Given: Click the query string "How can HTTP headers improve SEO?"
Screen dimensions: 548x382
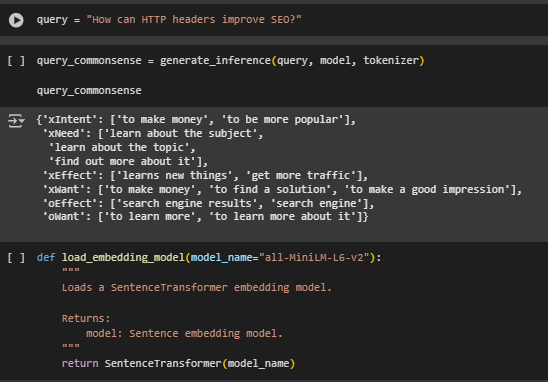Looking at the screenshot, I should (x=194, y=20).
